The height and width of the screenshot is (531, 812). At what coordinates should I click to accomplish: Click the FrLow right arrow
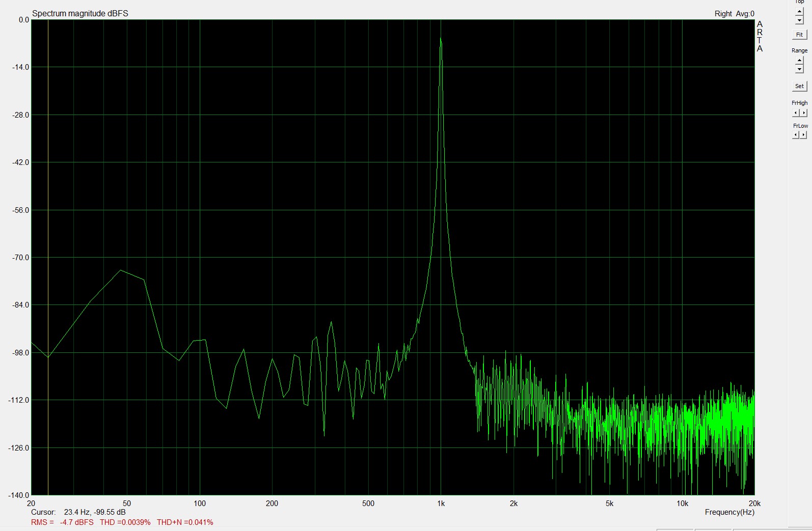point(804,135)
